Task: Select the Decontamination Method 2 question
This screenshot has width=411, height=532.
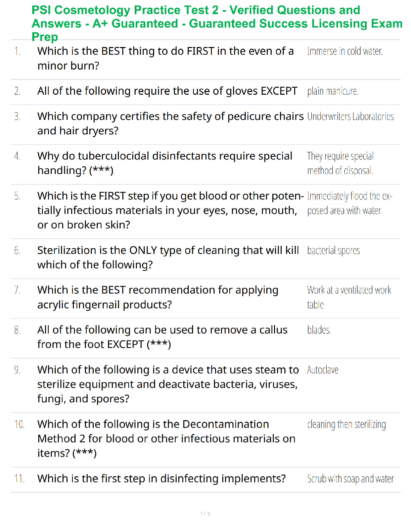Action: click(166, 439)
